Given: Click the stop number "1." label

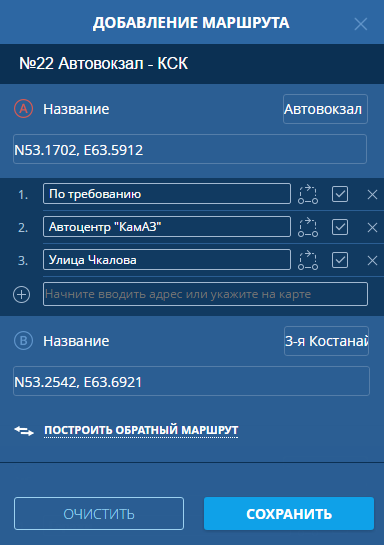Looking at the screenshot, I should tap(23, 195).
